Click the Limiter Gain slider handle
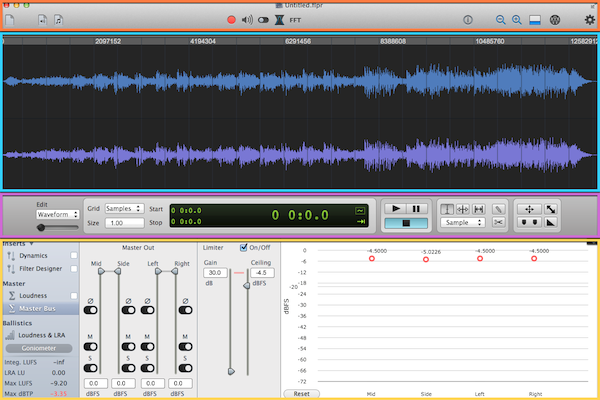The image size is (600, 400). 231,371
